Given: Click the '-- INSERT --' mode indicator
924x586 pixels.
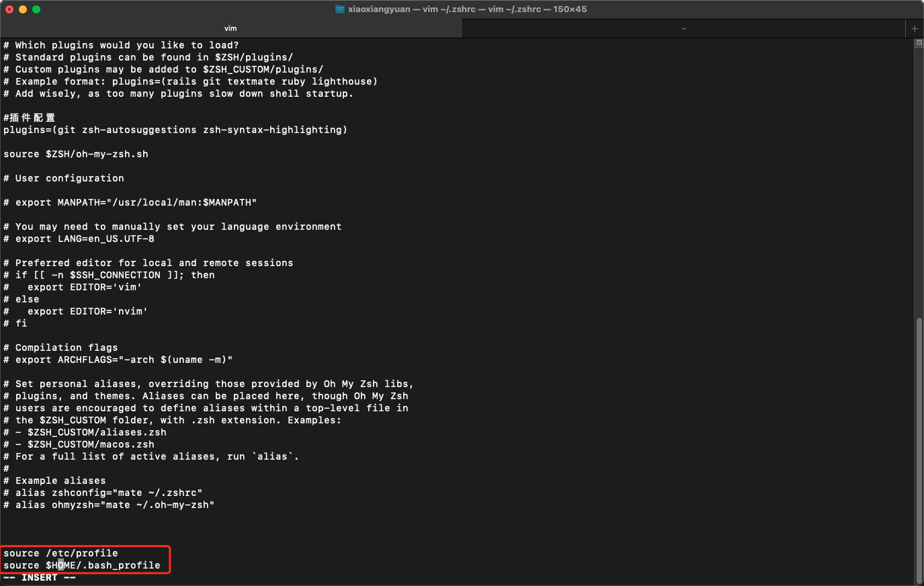Looking at the screenshot, I should [40, 577].
